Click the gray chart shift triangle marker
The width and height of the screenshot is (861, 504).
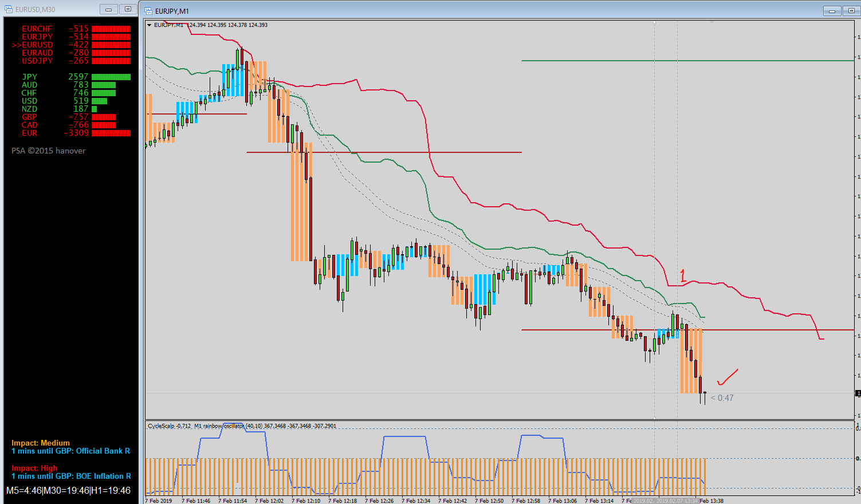711,22
